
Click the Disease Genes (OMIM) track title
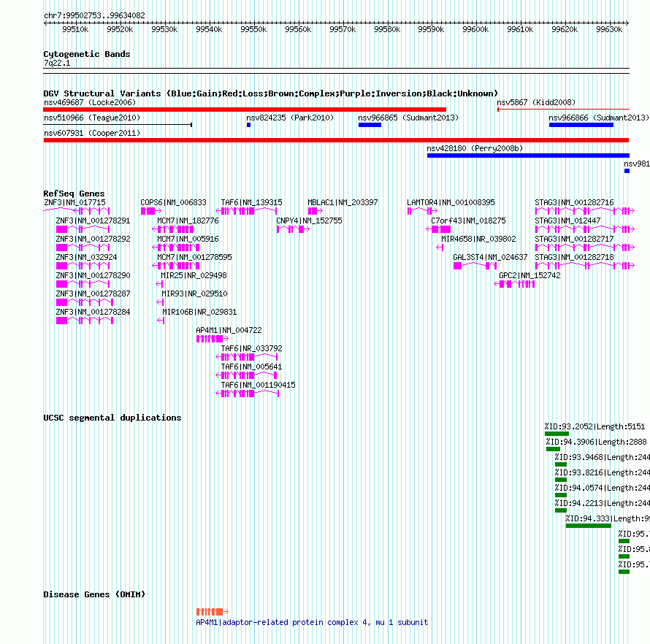(x=94, y=594)
